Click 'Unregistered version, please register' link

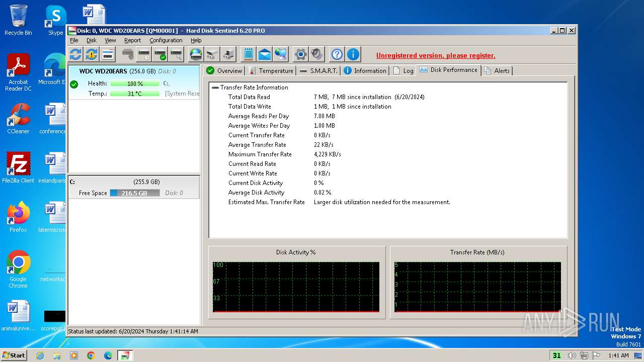click(x=436, y=56)
